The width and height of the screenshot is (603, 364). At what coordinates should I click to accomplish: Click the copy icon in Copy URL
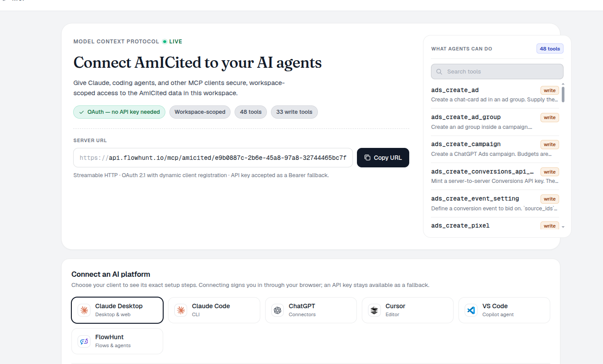click(x=367, y=158)
